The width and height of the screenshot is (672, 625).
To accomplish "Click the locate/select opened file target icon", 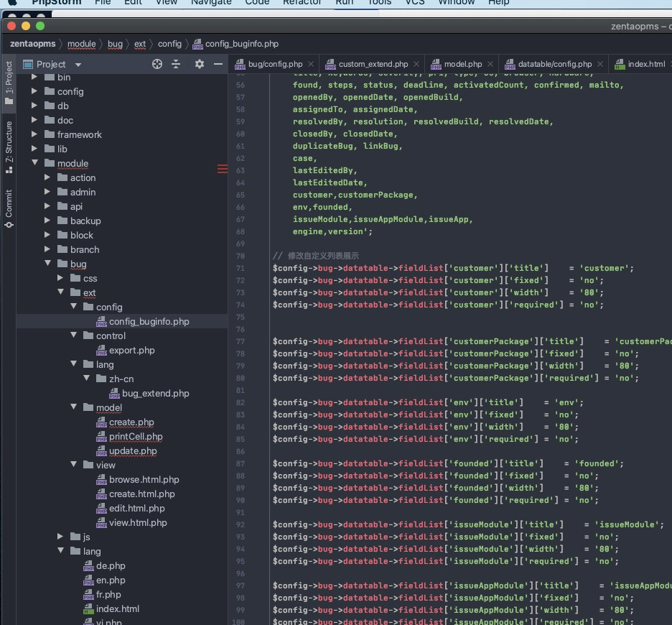I will pos(157,65).
